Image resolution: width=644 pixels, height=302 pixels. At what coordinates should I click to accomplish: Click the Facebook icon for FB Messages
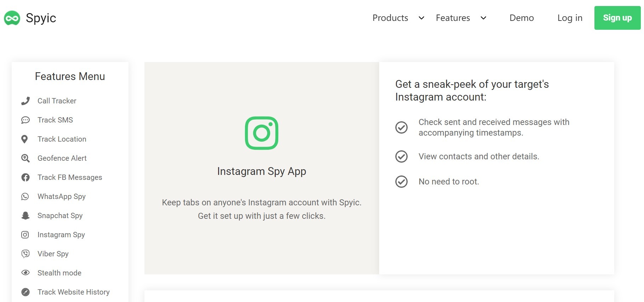(25, 177)
